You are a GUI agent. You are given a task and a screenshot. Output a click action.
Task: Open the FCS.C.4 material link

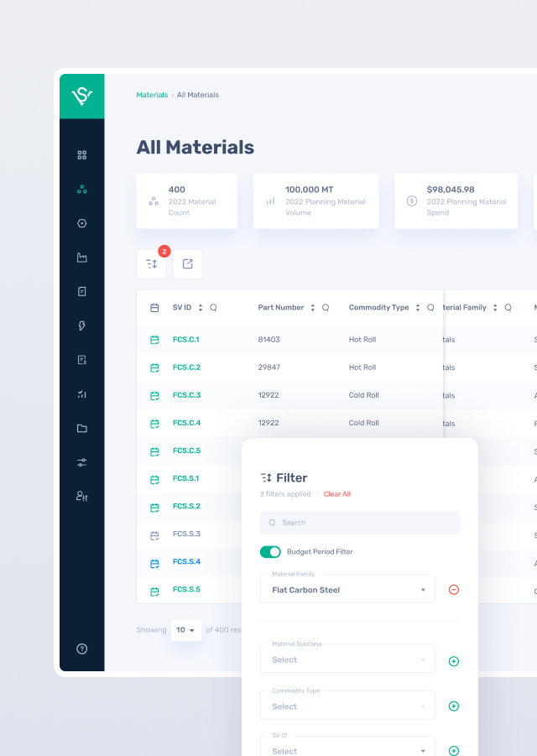186,423
